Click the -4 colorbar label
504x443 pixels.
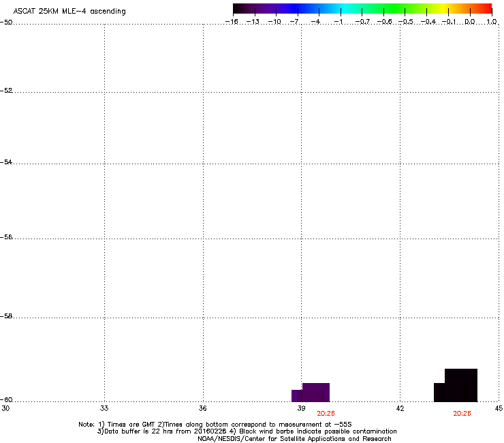coord(315,22)
